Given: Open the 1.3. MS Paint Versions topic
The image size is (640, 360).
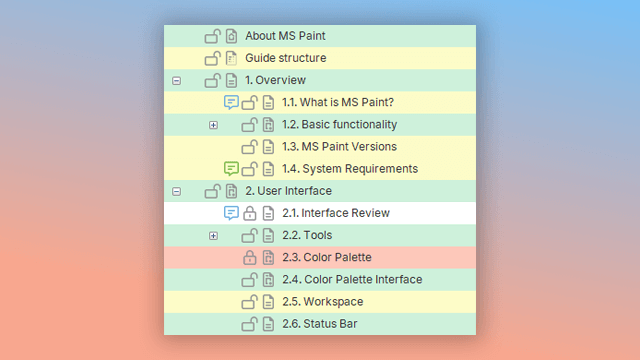Looking at the screenshot, I should pos(340,147).
